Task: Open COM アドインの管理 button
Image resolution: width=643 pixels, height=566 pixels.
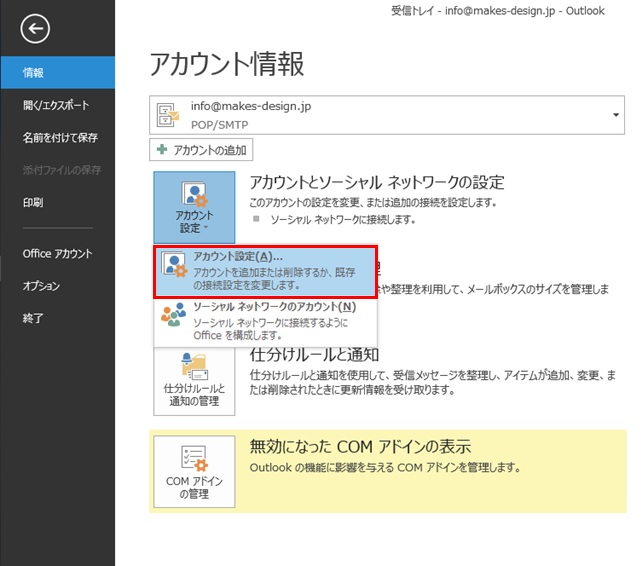Action: [194, 472]
